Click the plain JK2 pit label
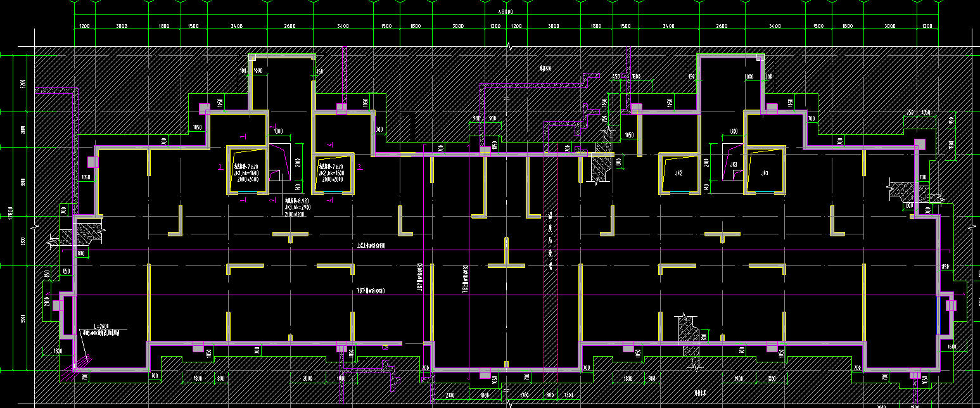The height and width of the screenshot is (408, 980). coord(679,172)
